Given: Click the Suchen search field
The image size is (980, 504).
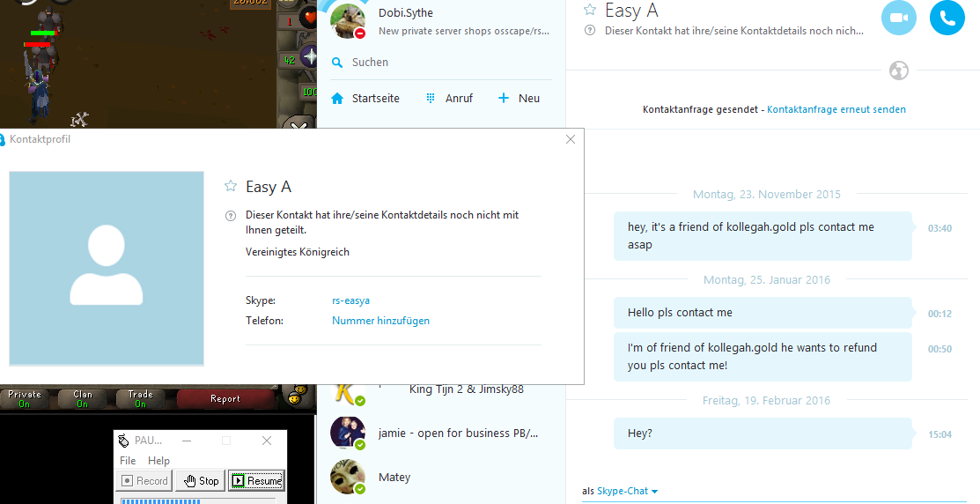Looking at the screenshot, I should (x=440, y=62).
